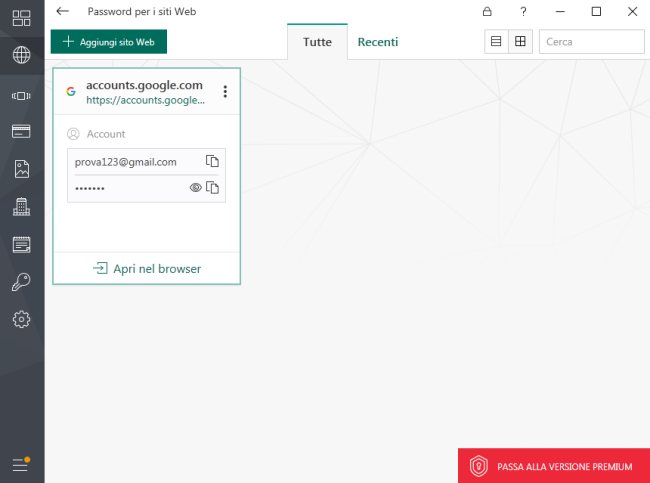Open the dashboard overview icon in sidebar
This screenshot has height=483, width=650.
pyautogui.click(x=22, y=18)
